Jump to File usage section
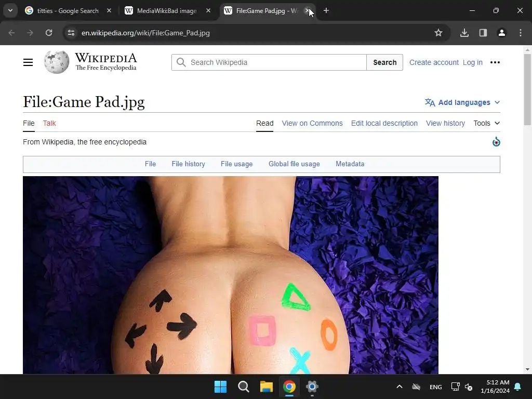This screenshot has height=399, width=532. 236,164
